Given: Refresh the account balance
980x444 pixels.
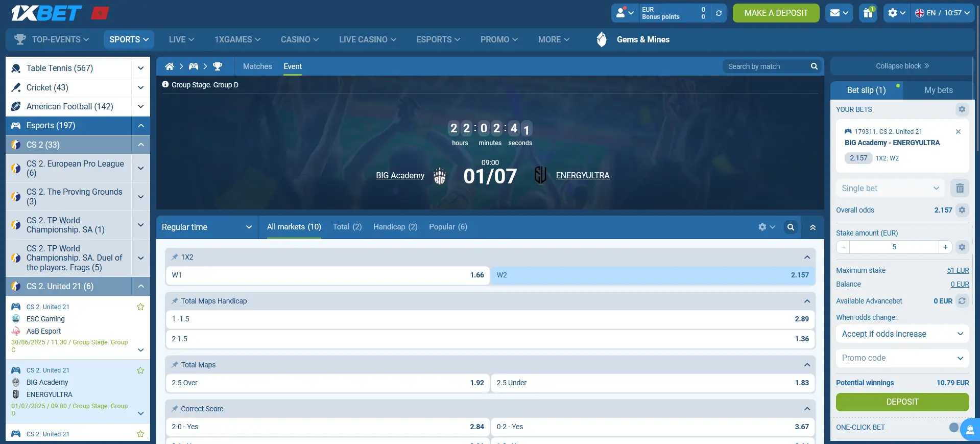Looking at the screenshot, I should click(x=719, y=13).
